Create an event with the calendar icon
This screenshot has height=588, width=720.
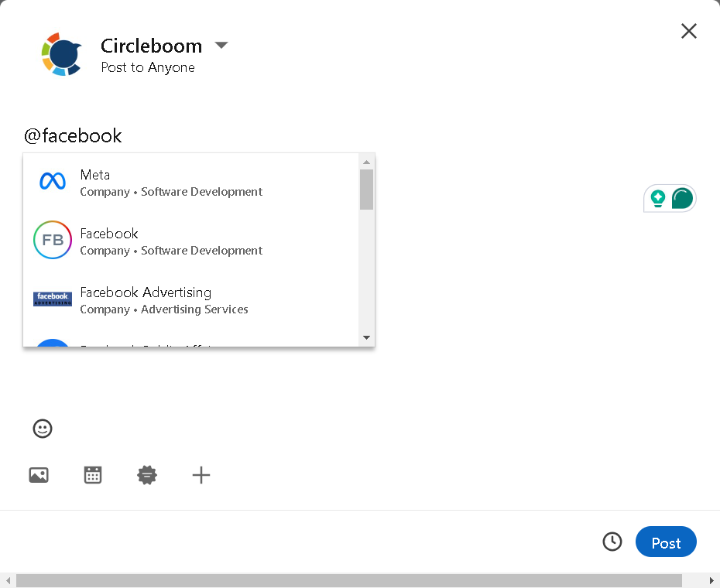(x=93, y=475)
